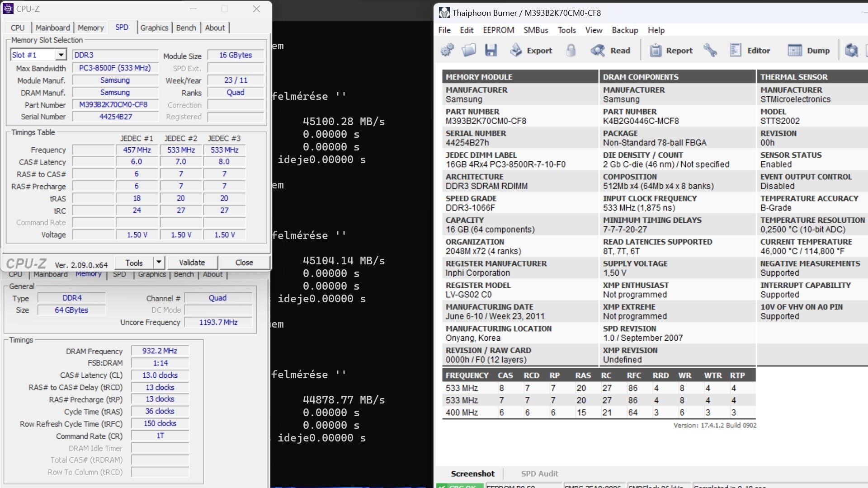Open the SMBus menu
The image size is (868, 488).
point(536,30)
